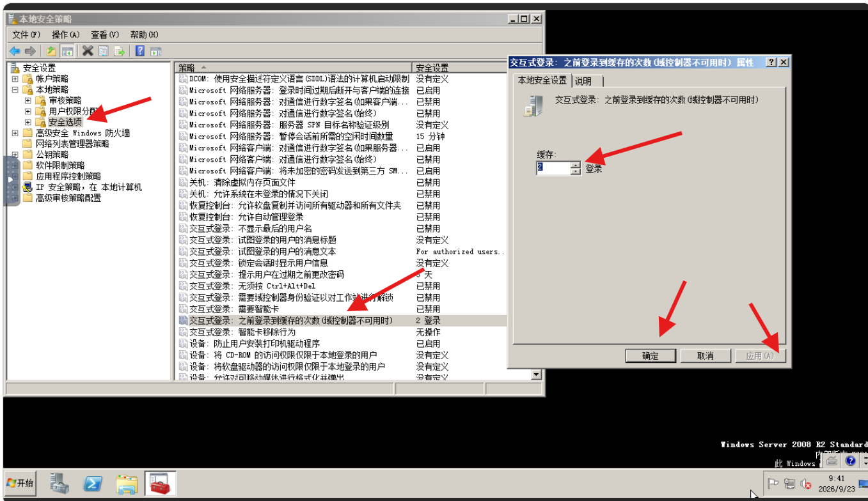The image size is (868, 501).
Task: Open Windows Explorer from the taskbar
Action: (x=127, y=483)
